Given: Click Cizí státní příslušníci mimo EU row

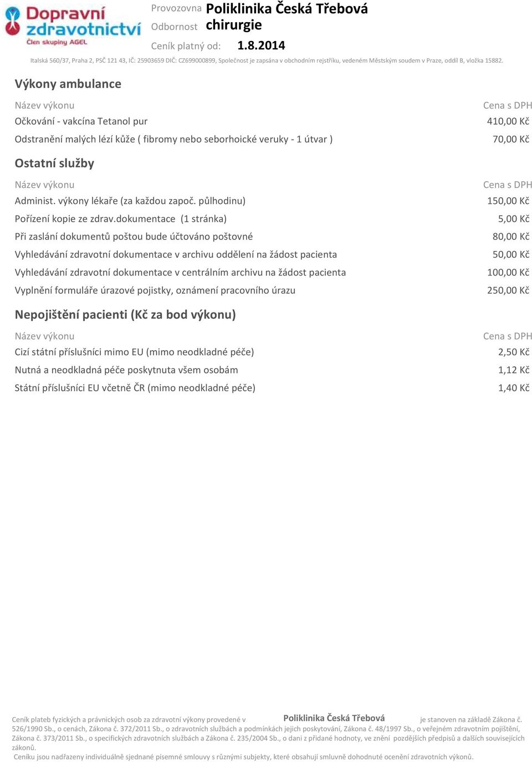Looking at the screenshot, I should pyautogui.click(x=272, y=352).
